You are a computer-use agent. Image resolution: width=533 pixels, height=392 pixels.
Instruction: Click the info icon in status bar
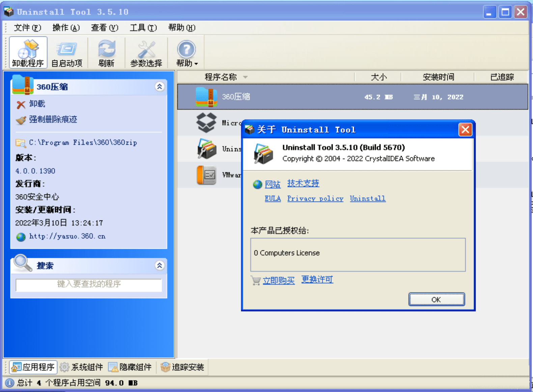click(10, 383)
